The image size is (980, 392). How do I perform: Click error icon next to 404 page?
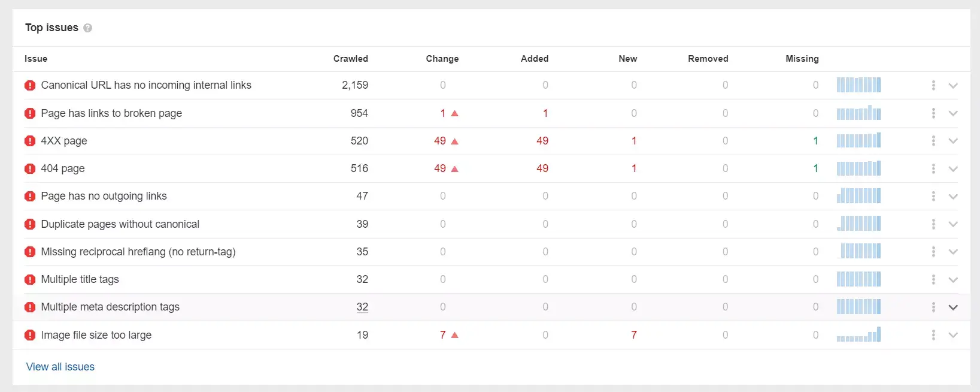click(x=30, y=168)
